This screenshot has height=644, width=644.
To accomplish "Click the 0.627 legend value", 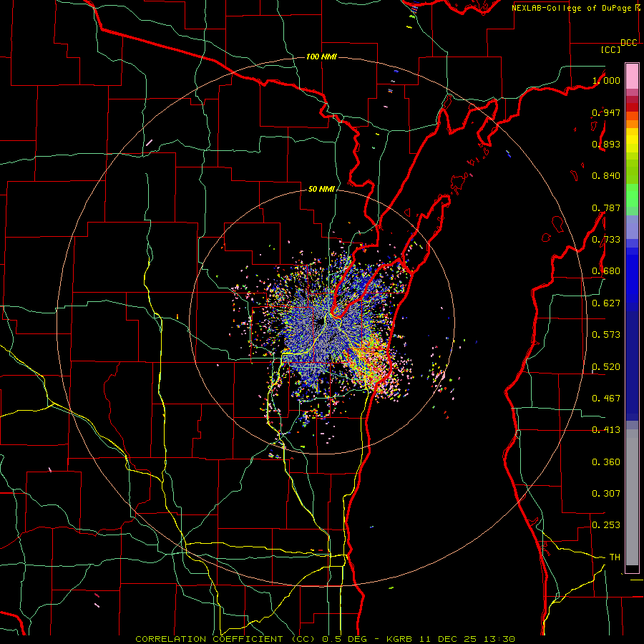I will click(606, 303).
